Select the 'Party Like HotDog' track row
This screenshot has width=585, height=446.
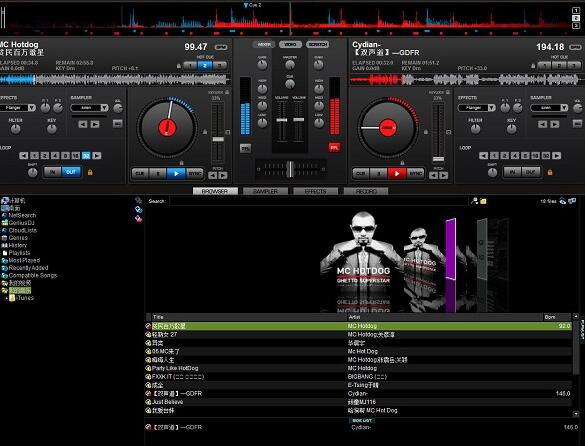[x=358, y=368]
